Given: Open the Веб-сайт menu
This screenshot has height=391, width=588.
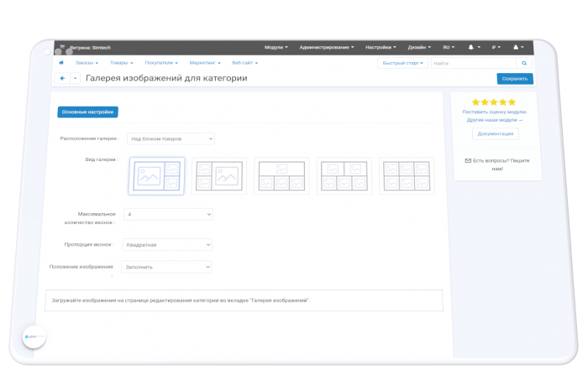Looking at the screenshot, I should [x=245, y=63].
